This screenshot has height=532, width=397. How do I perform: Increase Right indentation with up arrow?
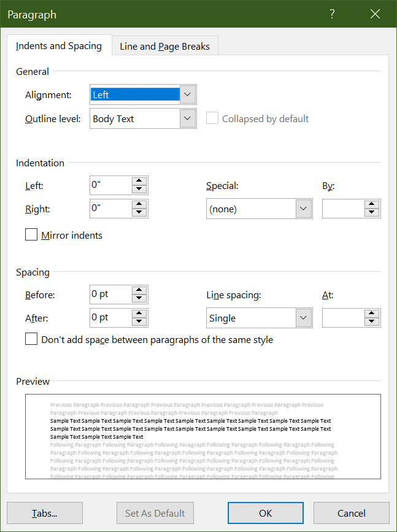point(139,204)
